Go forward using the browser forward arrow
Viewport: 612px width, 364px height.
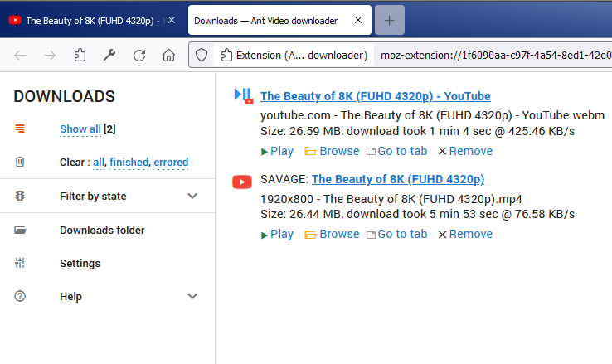click(x=50, y=56)
